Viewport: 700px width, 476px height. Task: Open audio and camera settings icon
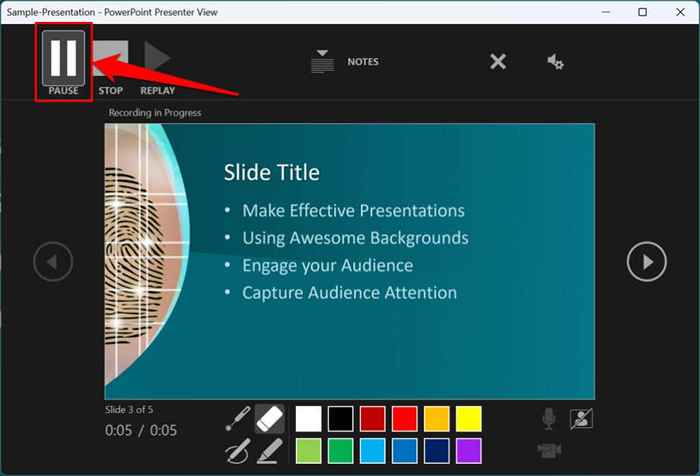tap(555, 62)
